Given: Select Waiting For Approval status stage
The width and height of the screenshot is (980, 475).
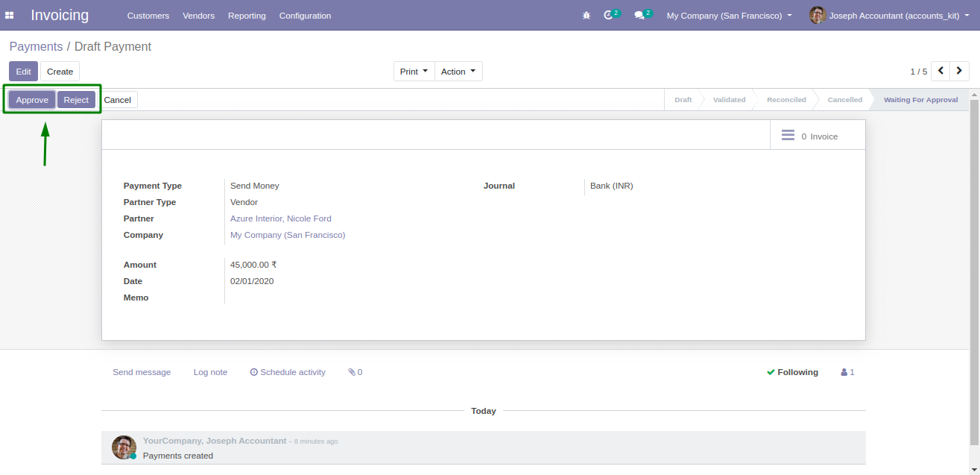Looking at the screenshot, I should point(921,99).
